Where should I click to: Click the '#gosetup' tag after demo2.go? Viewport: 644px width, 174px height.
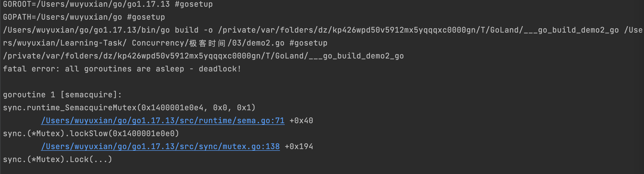pyautogui.click(x=308, y=43)
